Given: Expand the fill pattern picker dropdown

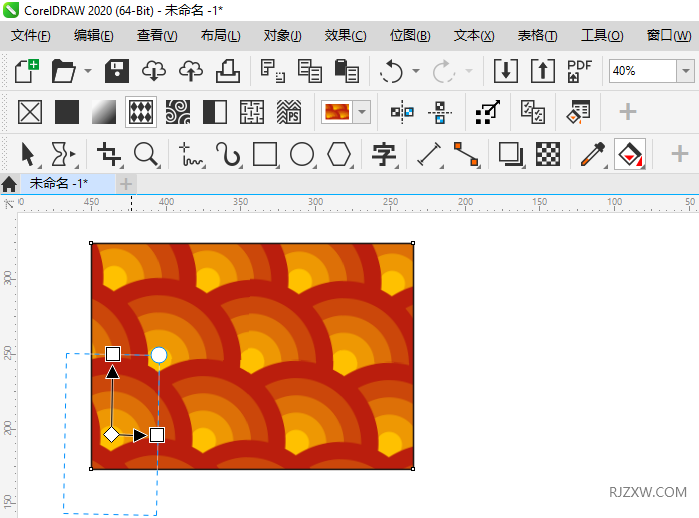Looking at the screenshot, I should tap(362, 112).
